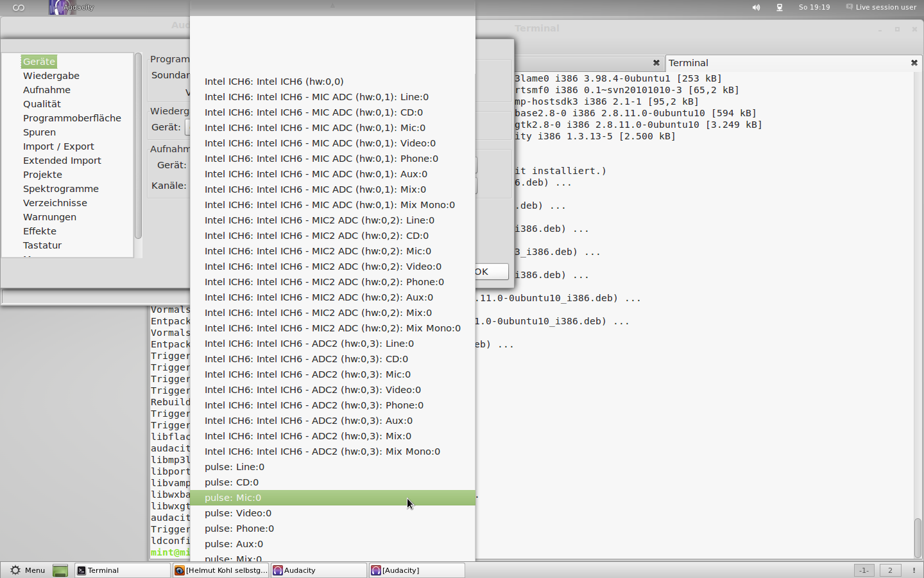Viewport: 924px width, 578px height.
Task: Click the preferences category list scrollbar
Action: (x=138, y=146)
